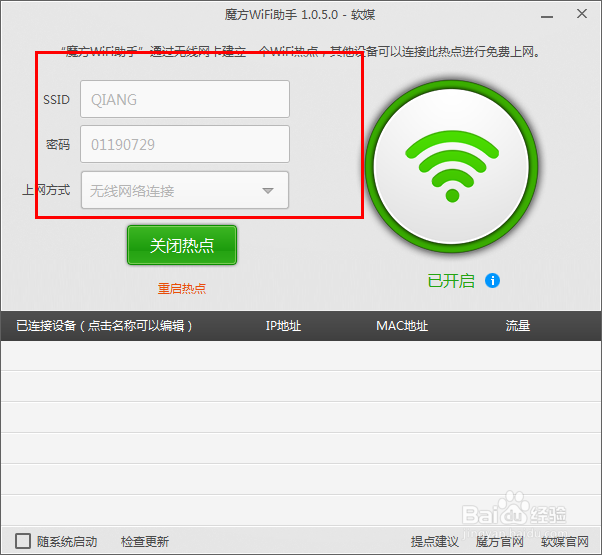Viewport: 602px width, 555px height.
Task: Visit the 软媒官网 link
Action: 565,542
